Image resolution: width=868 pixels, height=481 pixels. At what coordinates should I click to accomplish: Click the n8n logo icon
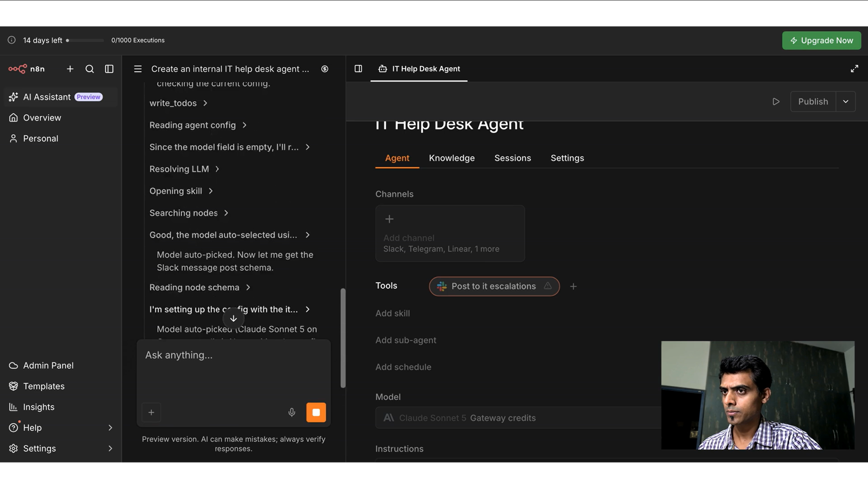(x=17, y=69)
